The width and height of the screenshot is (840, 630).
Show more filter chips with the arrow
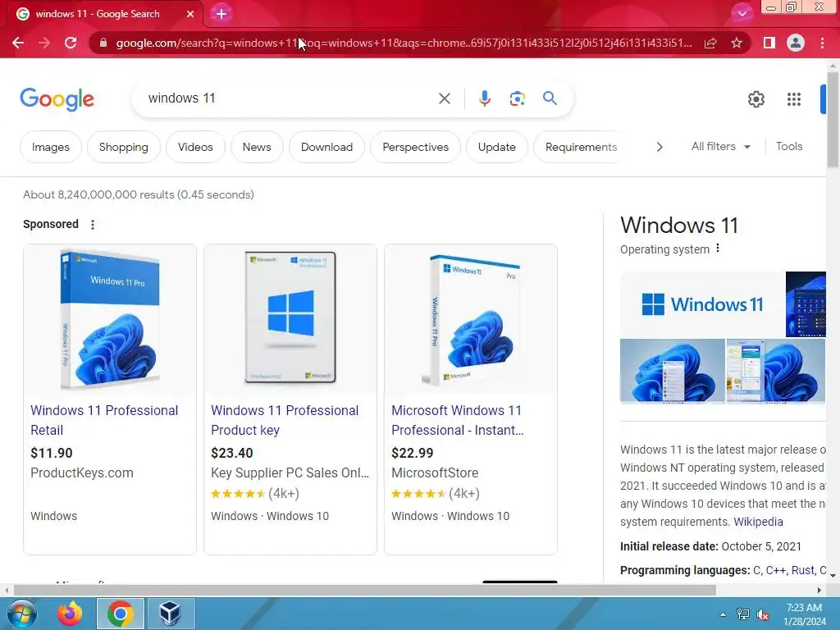coord(660,147)
